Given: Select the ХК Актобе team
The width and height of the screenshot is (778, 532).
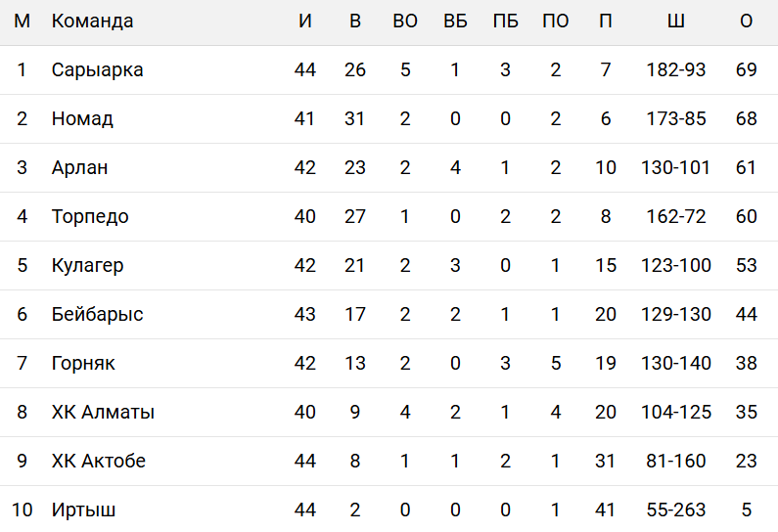Looking at the screenshot, I should (99, 461).
